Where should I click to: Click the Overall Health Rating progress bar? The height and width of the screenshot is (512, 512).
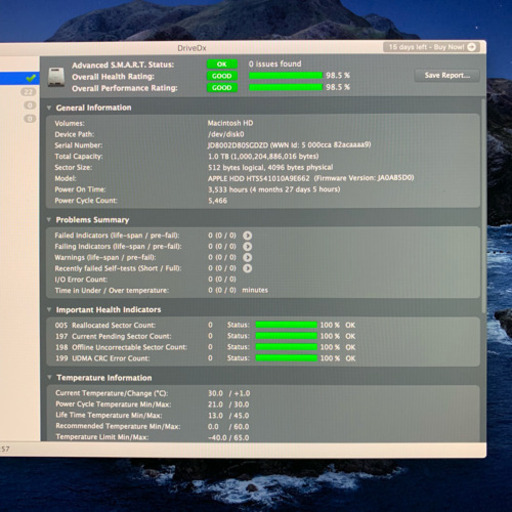286,76
